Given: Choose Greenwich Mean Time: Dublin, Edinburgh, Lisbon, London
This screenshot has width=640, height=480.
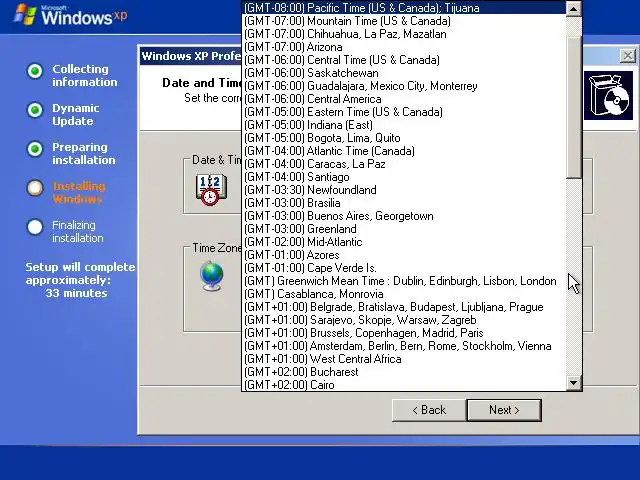Looking at the screenshot, I should (404, 281).
